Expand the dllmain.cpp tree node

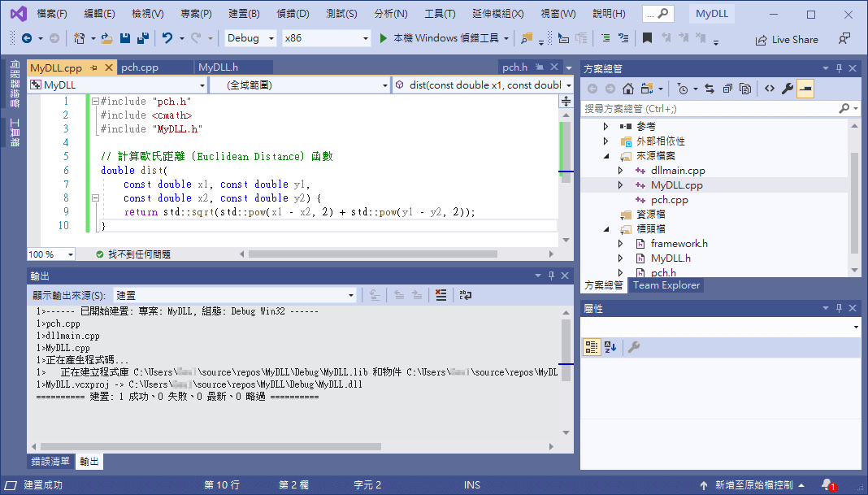(621, 171)
